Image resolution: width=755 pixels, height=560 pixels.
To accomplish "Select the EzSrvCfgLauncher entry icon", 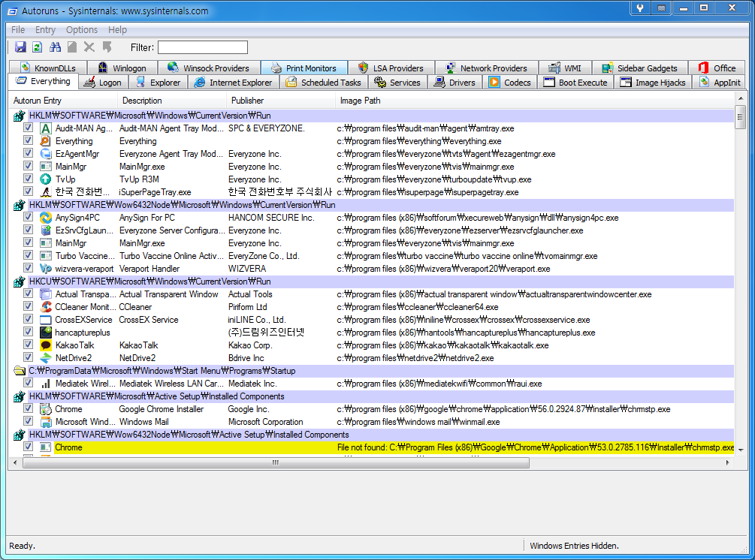I will [45, 230].
